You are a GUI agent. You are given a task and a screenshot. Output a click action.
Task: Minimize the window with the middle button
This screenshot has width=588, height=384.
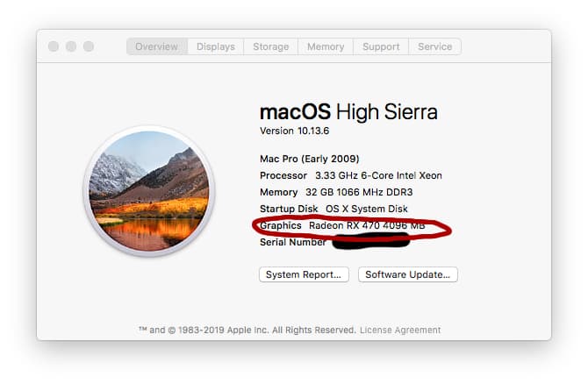[x=71, y=46]
